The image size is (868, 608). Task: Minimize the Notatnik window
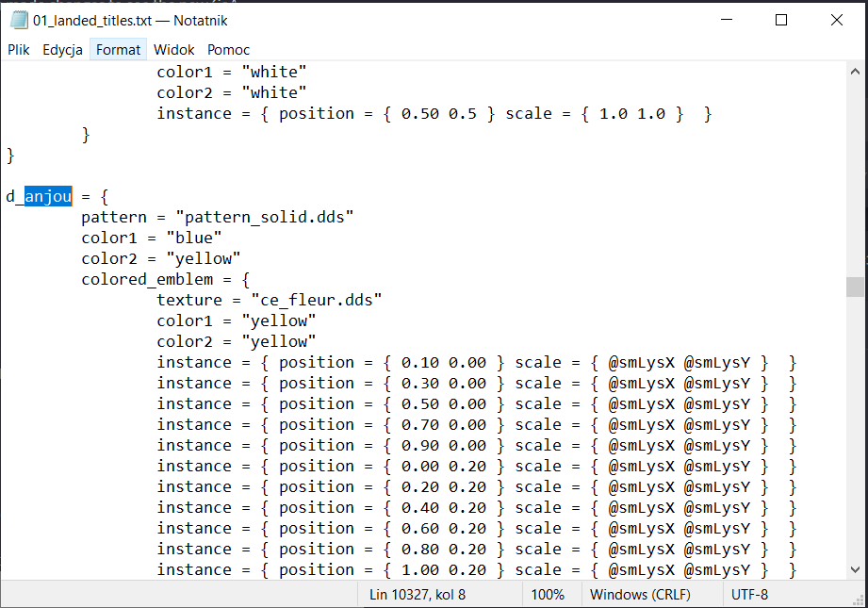[727, 20]
